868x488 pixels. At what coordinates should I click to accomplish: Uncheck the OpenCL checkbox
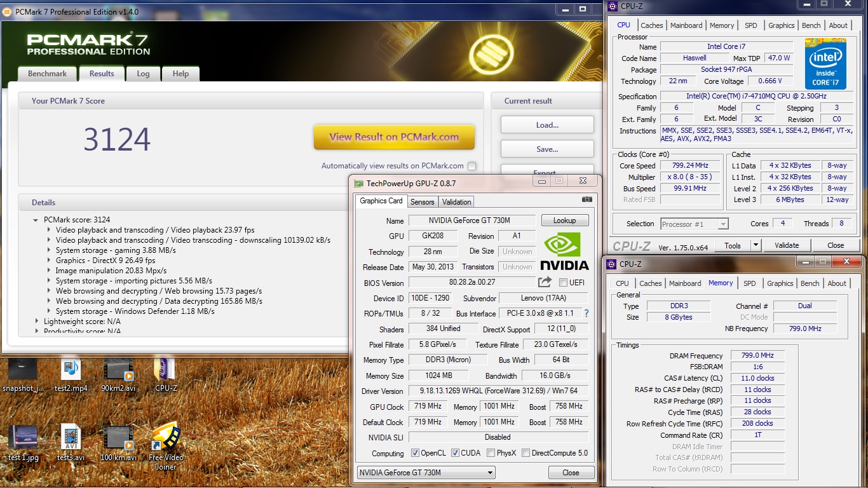click(x=415, y=453)
